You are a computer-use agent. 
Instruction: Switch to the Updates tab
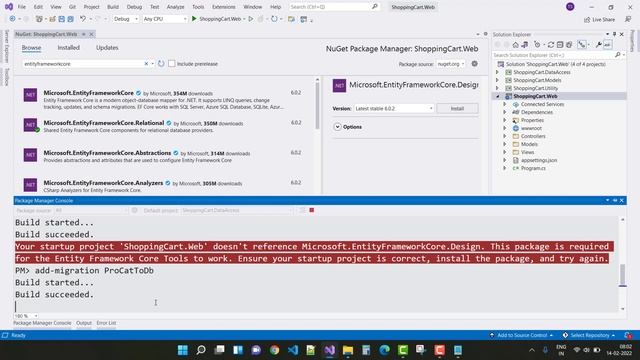pos(107,48)
